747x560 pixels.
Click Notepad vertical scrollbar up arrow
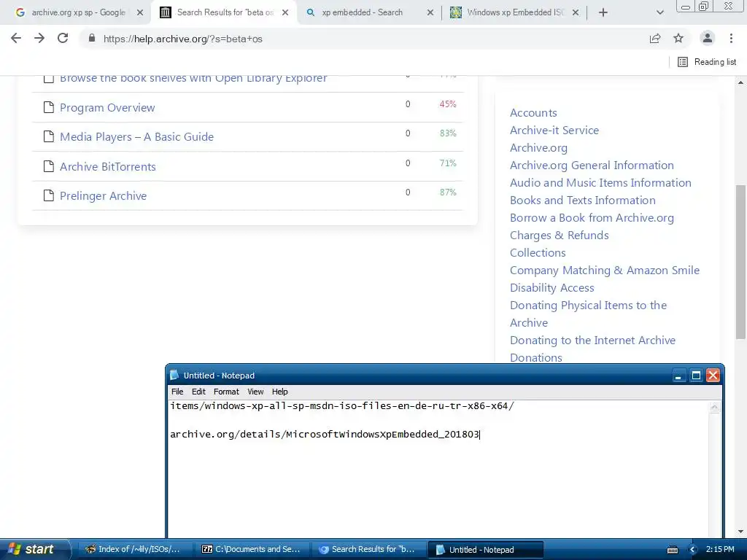(714, 407)
